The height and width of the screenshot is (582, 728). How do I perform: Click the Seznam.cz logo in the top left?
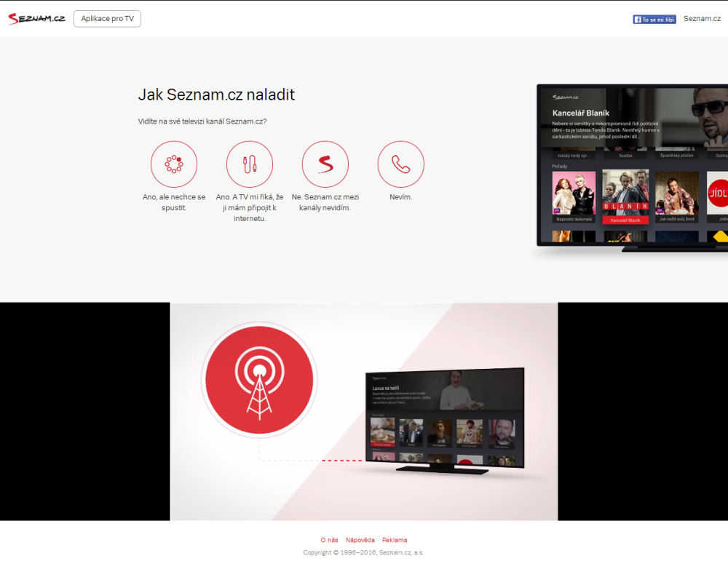point(36,17)
